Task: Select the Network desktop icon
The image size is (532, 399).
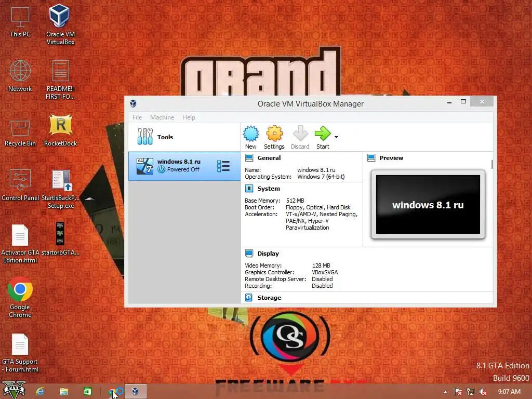Action: 20,76
